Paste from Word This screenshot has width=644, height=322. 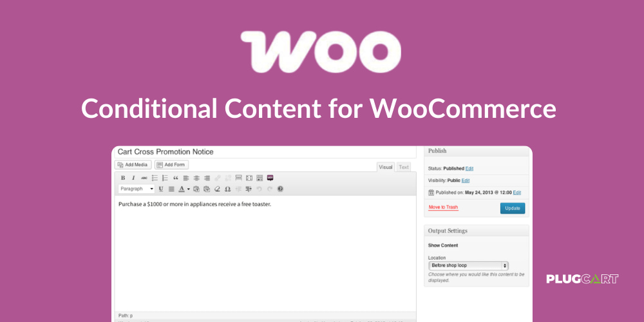click(207, 189)
